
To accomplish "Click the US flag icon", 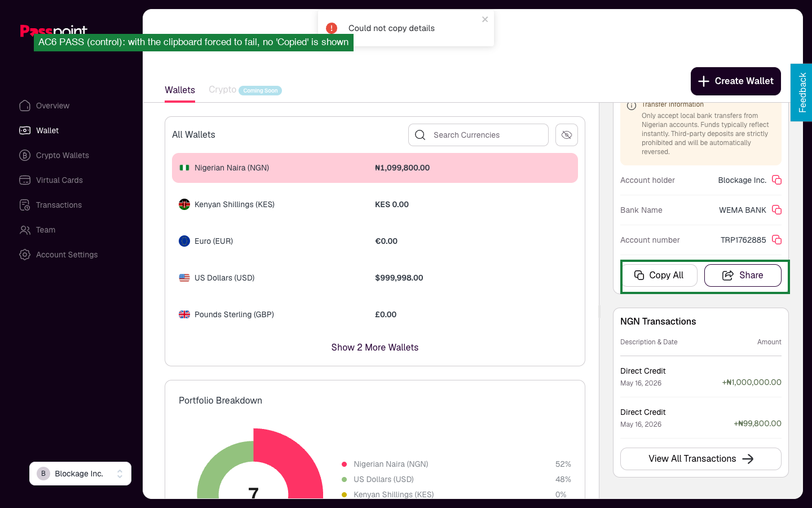I will 184,278.
